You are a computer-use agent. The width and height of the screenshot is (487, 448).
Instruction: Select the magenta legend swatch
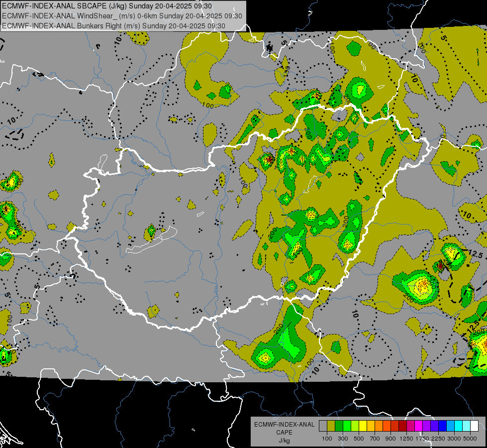coord(418,426)
